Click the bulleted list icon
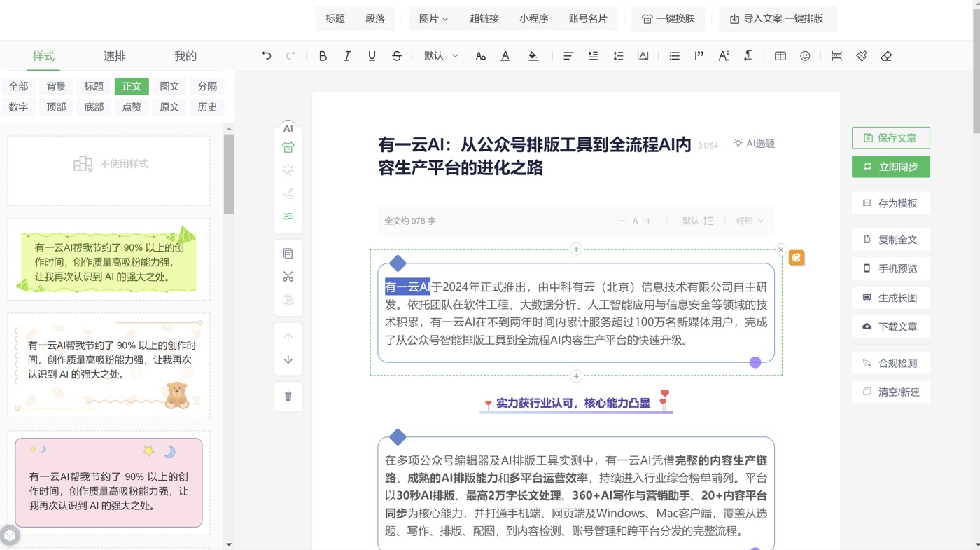Screen dimensions: 980x550 [674, 56]
